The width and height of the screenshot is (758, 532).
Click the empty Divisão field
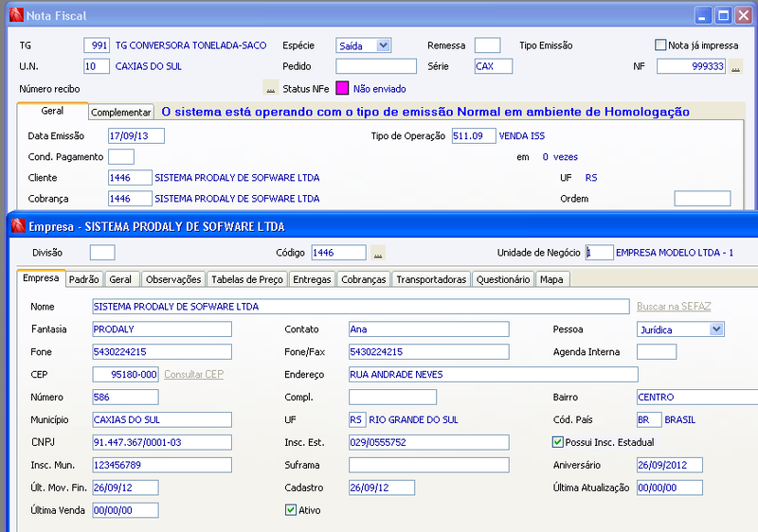pos(102,253)
